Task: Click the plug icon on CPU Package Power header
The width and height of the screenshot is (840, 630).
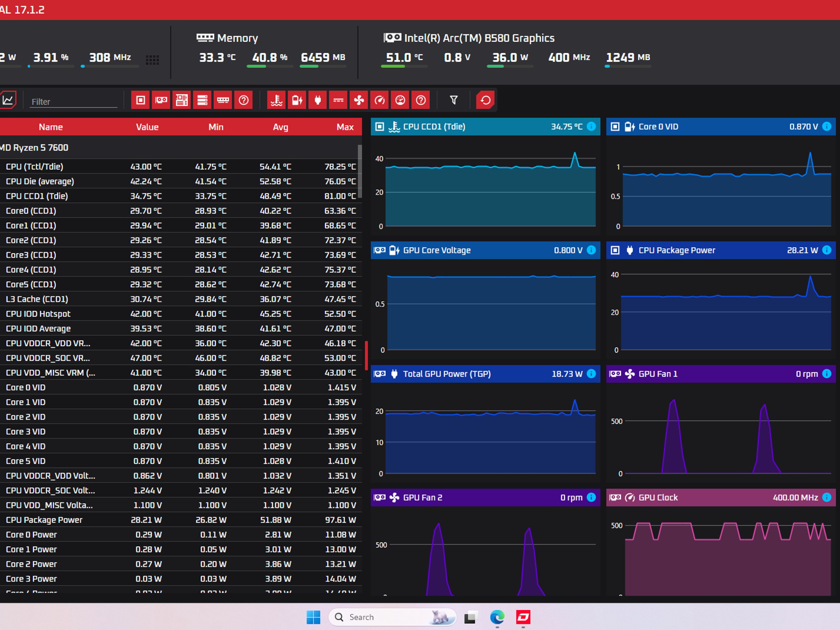Action: (x=630, y=250)
